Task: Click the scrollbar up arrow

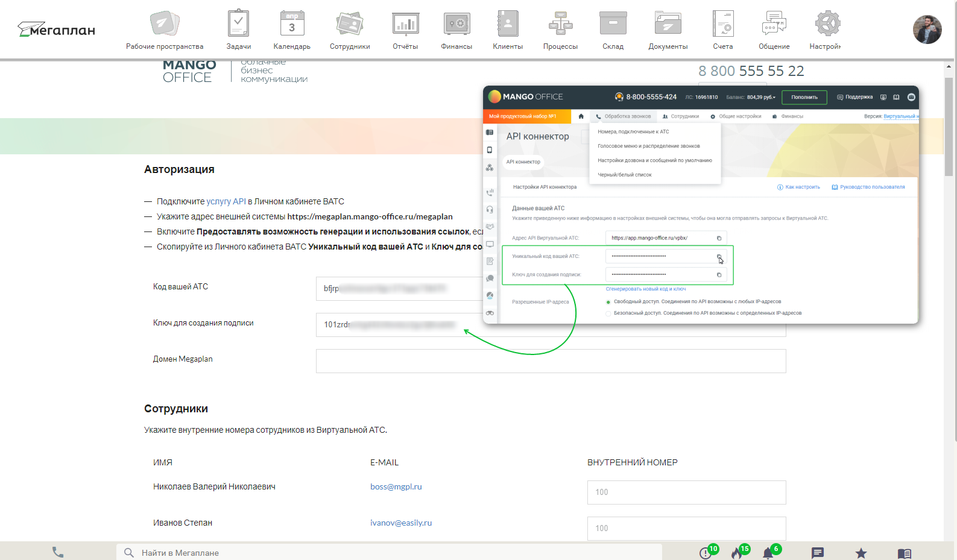Action: point(949,66)
